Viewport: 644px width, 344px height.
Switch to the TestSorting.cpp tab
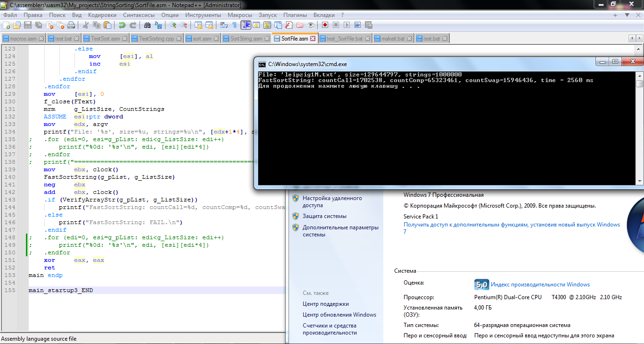click(157, 39)
